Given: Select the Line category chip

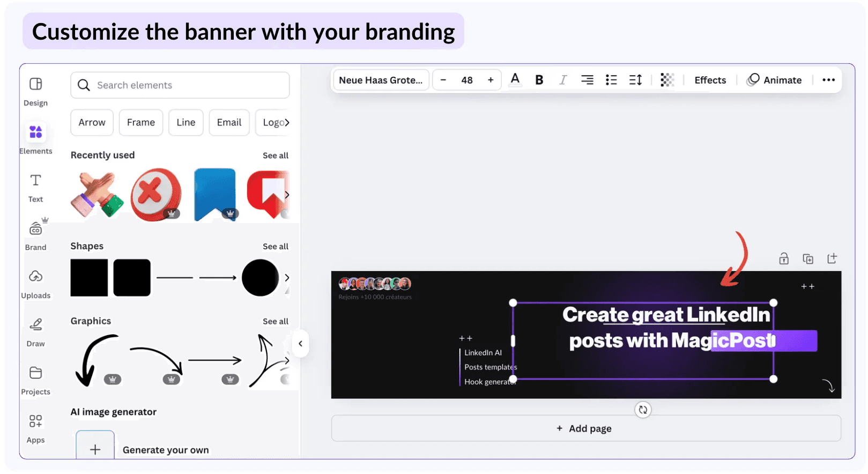Looking at the screenshot, I should click(186, 123).
